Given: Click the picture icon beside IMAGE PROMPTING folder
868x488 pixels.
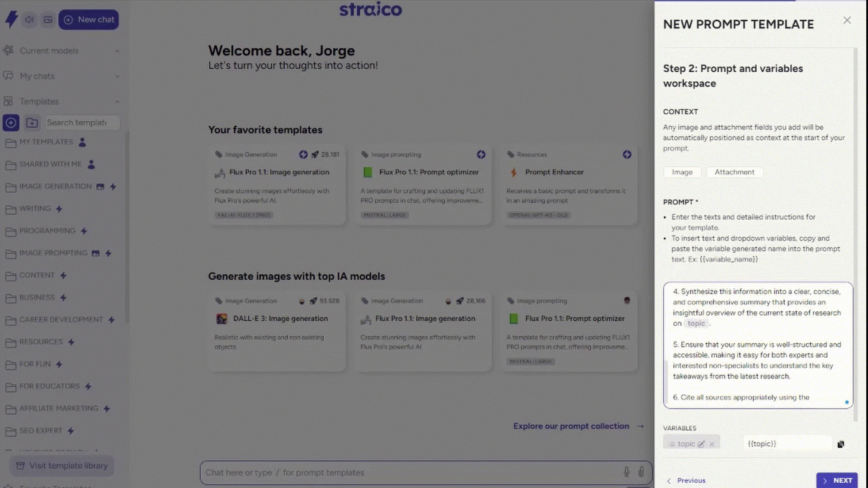Looking at the screenshot, I should pos(95,253).
